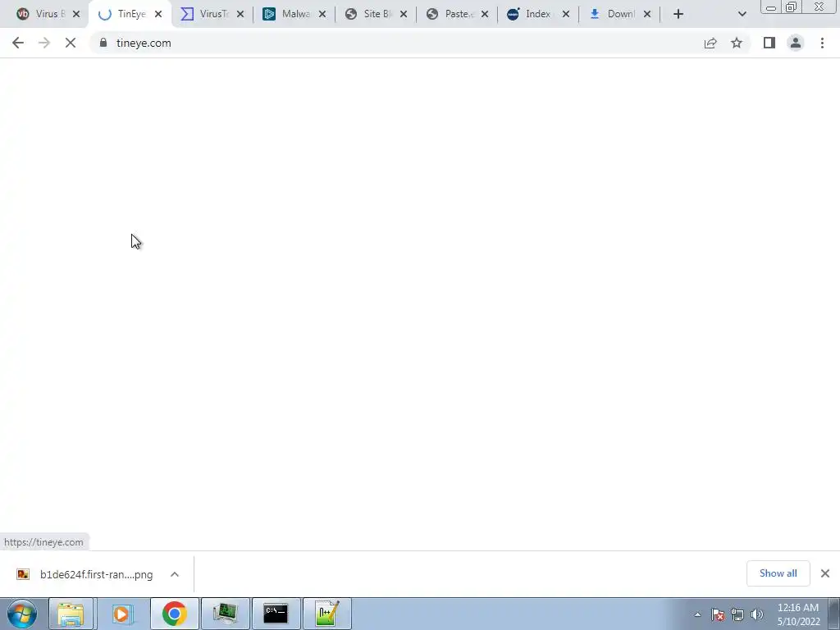Close the Site Bl tab
The height and width of the screenshot is (630, 840).
tap(404, 14)
